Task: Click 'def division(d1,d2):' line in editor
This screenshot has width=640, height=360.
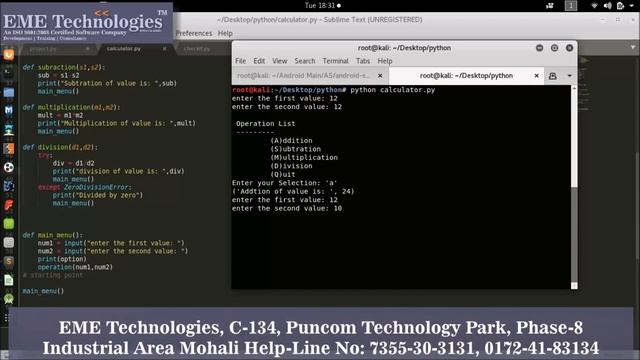Action: pos(60,147)
